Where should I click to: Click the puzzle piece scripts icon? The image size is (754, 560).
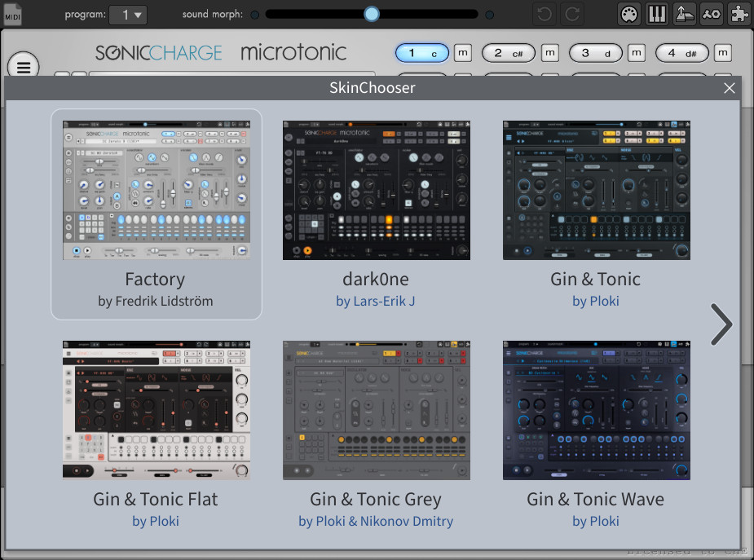[739, 14]
